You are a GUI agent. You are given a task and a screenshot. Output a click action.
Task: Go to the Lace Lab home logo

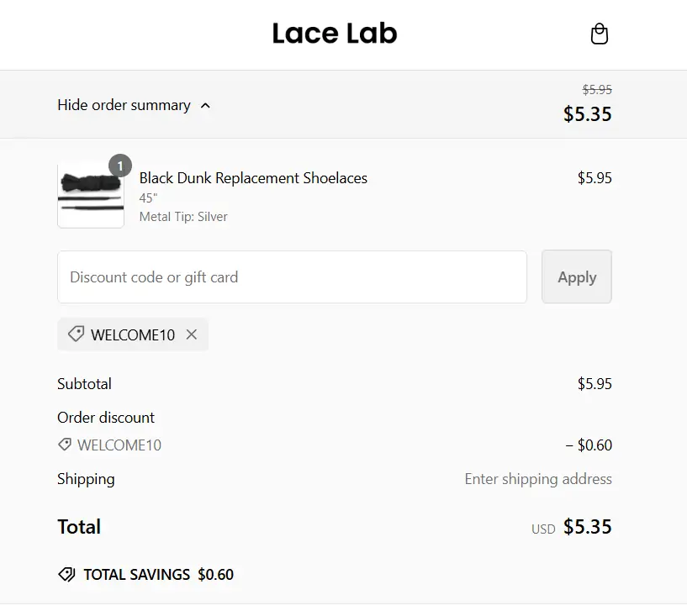click(x=335, y=34)
